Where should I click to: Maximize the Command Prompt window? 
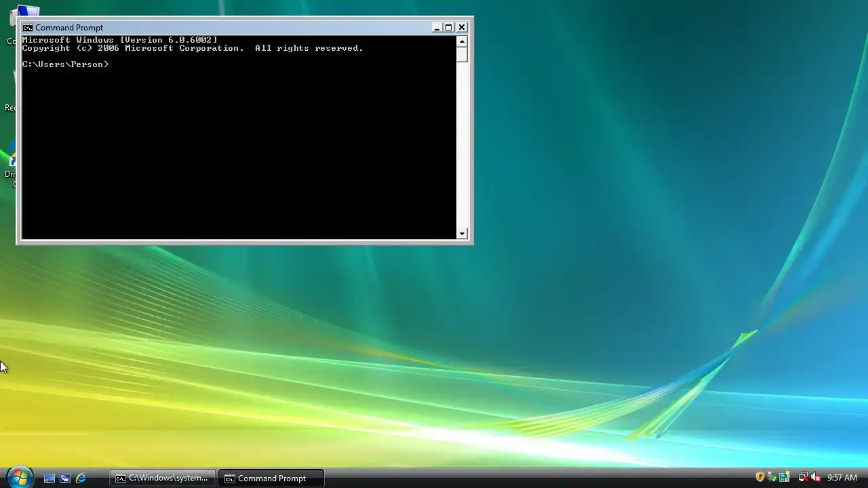click(448, 28)
